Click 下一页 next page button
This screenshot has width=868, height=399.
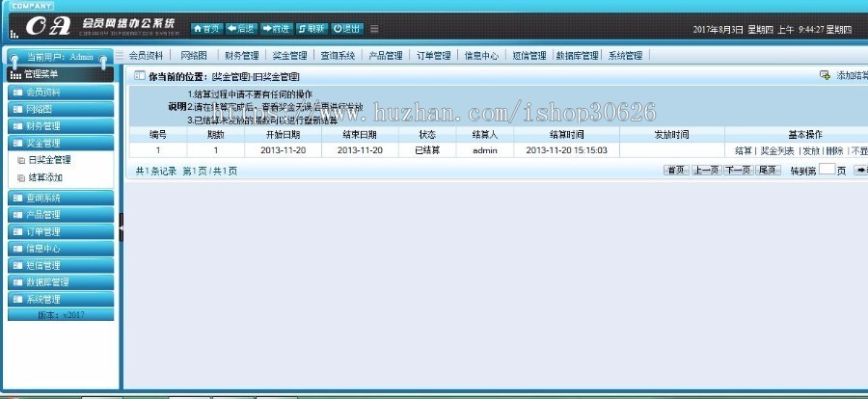coord(738,171)
